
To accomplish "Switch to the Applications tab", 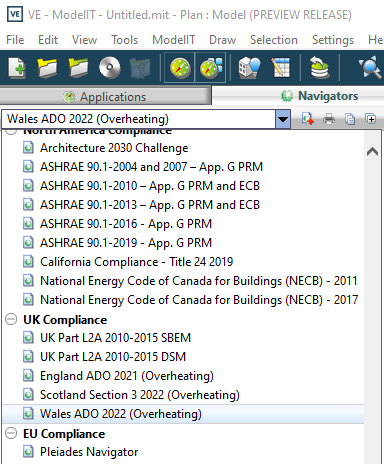I will [105, 97].
